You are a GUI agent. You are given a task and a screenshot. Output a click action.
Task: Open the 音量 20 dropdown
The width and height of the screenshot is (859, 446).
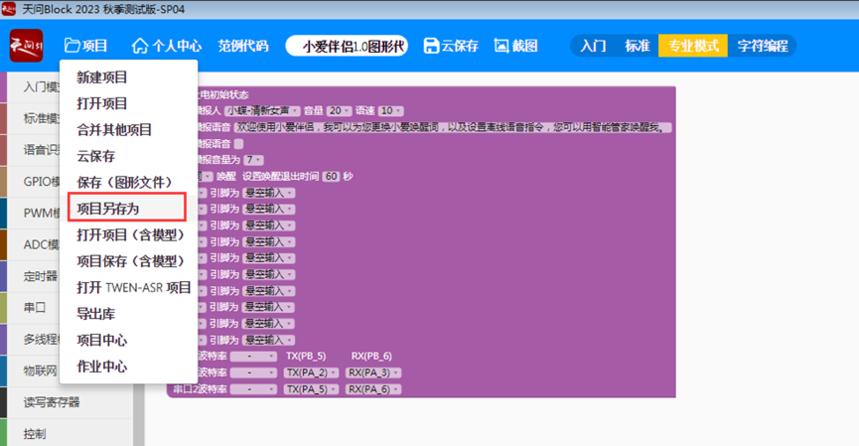[339, 111]
